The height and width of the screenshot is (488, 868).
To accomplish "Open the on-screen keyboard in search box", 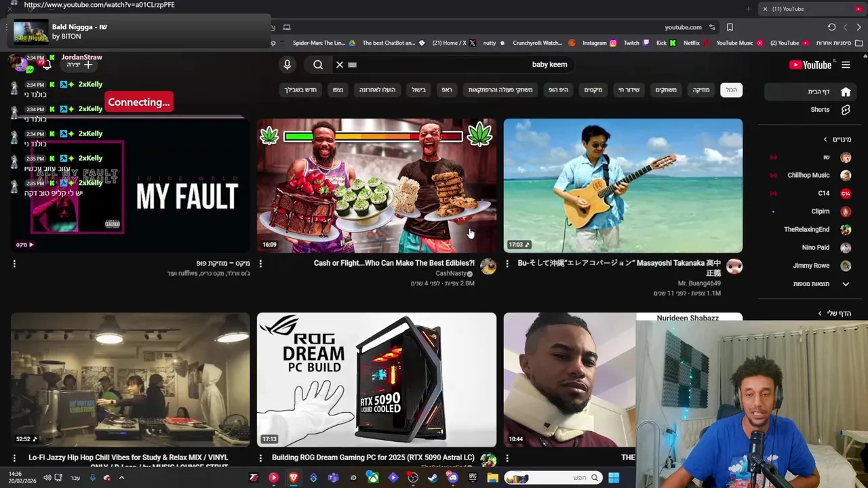I will 352,65.
